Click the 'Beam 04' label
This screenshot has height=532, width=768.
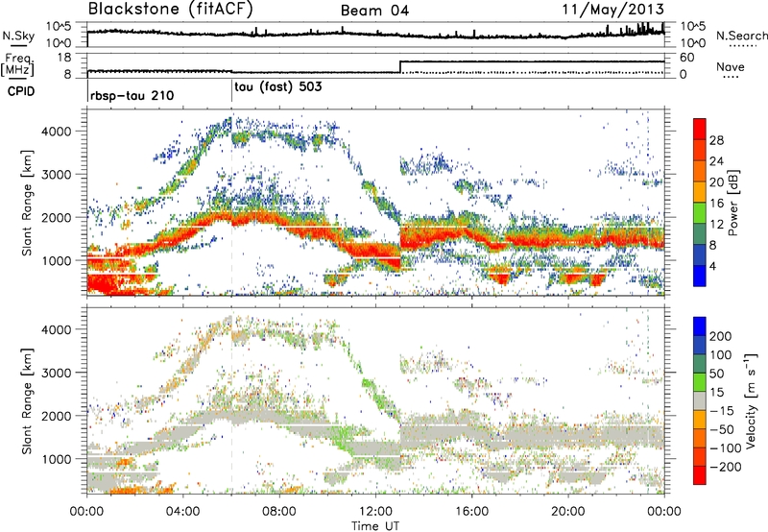click(x=374, y=11)
